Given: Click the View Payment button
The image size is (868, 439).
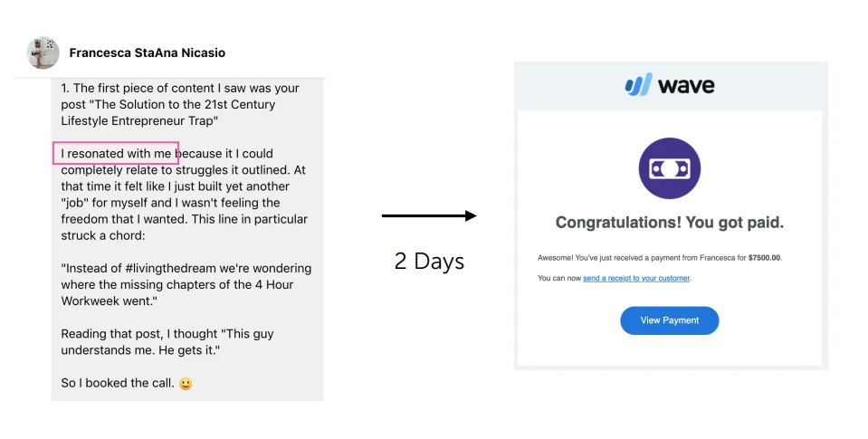Looking at the screenshot, I should point(669,320).
